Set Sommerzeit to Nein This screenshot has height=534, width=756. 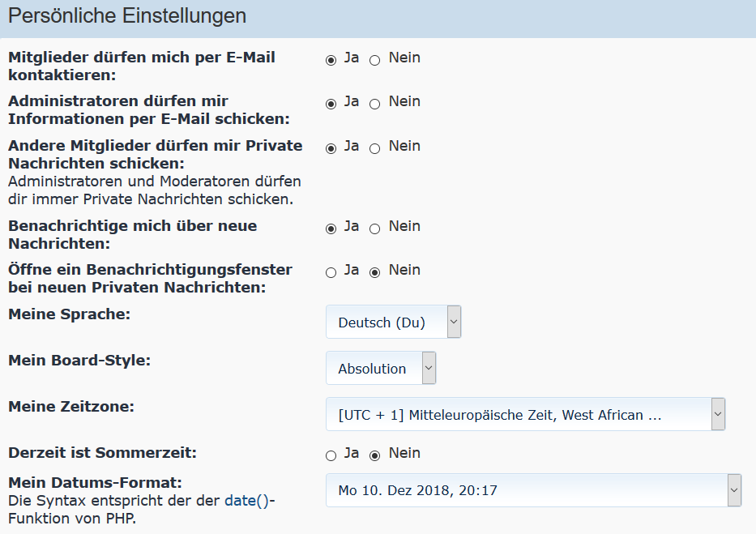374,455
